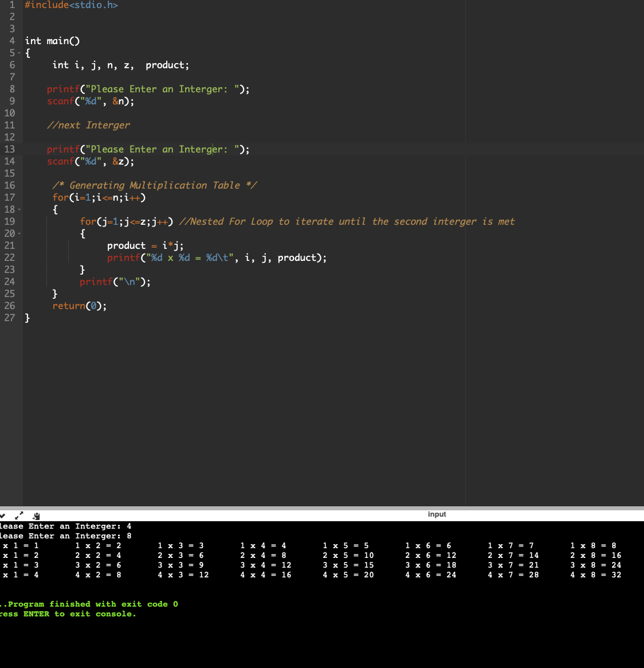
Task: Expand console to fullscreen using arrows icon
Action: point(19,515)
